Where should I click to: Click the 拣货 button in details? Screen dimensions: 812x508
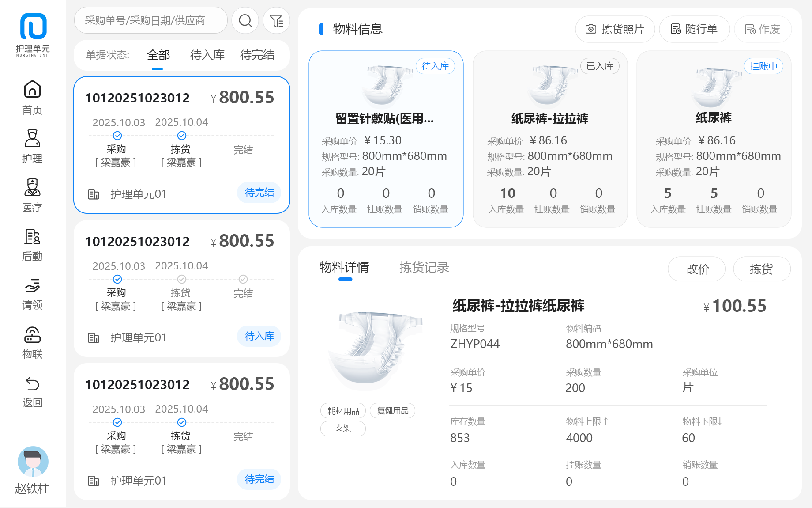(x=761, y=269)
